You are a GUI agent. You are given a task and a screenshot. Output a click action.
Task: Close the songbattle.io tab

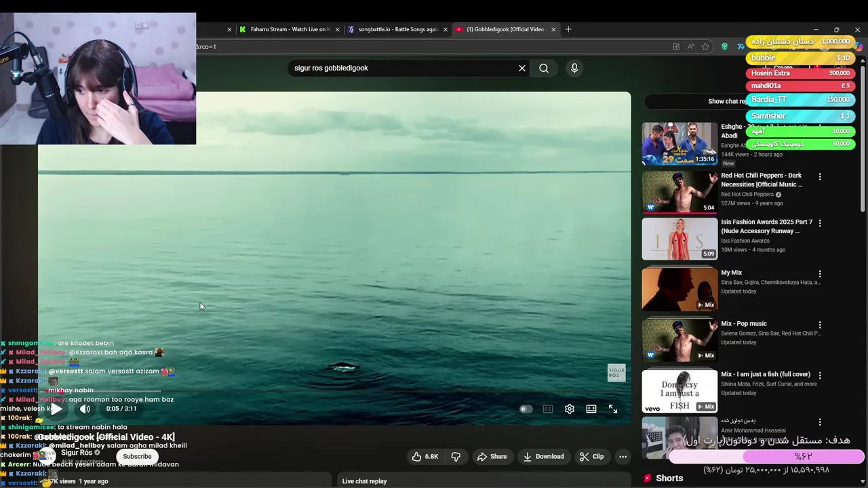[446, 30]
